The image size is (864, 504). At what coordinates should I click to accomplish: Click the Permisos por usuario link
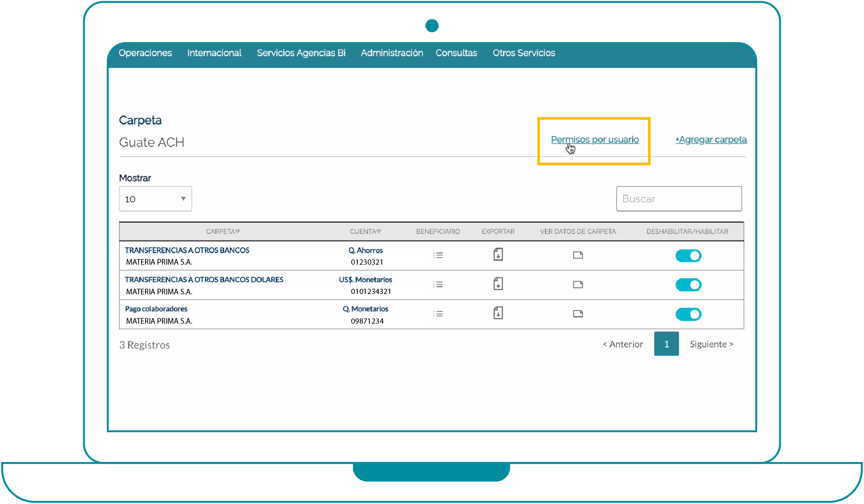[595, 140]
